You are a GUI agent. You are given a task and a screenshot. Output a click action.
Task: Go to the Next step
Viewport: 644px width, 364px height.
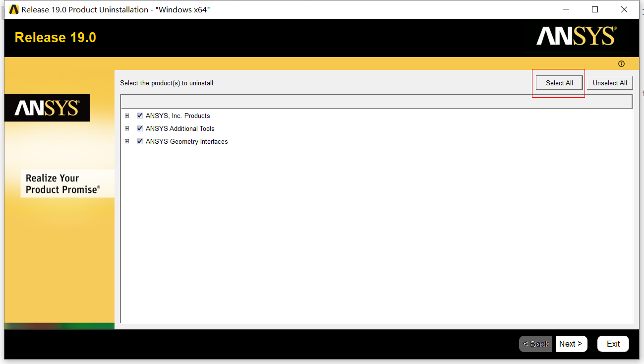(571, 344)
